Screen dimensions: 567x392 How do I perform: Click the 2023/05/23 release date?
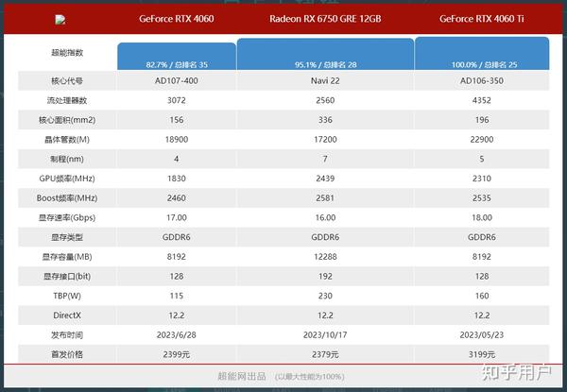(482, 335)
